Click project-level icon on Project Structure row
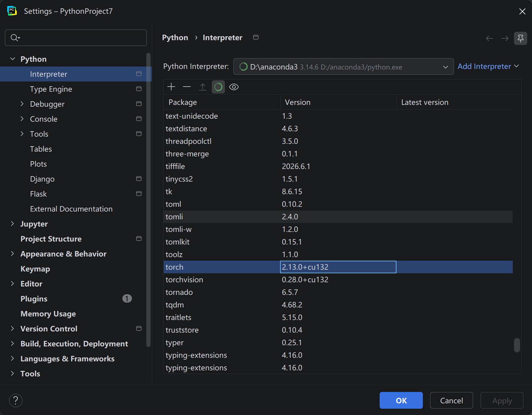The width and height of the screenshot is (532, 415). click(x=139, y=239)
